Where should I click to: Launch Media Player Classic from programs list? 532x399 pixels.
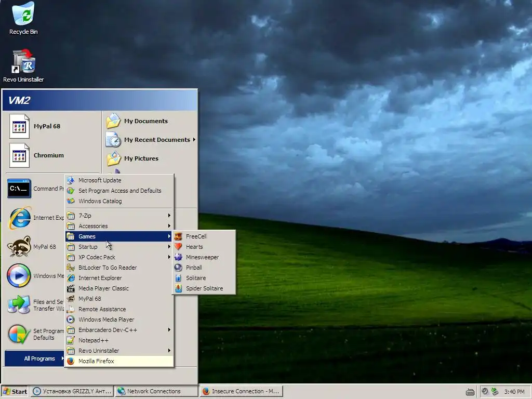(119, 288)
